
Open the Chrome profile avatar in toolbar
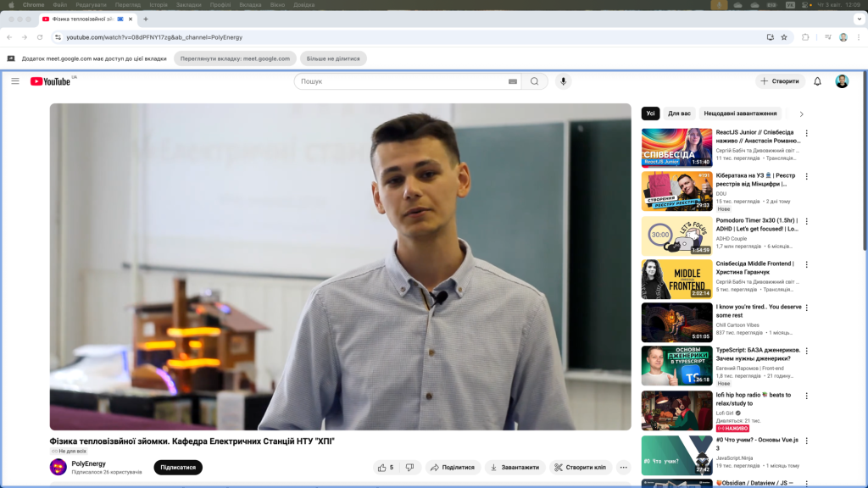(843, 37)
